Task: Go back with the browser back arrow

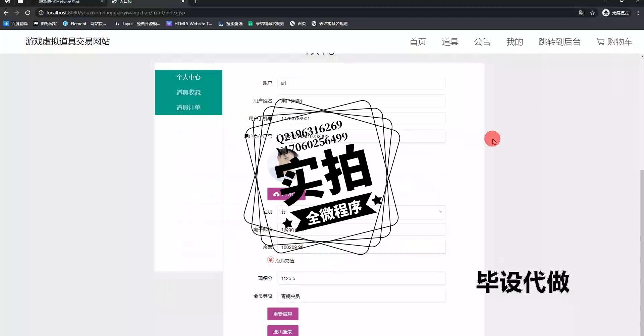Action: 6,13
